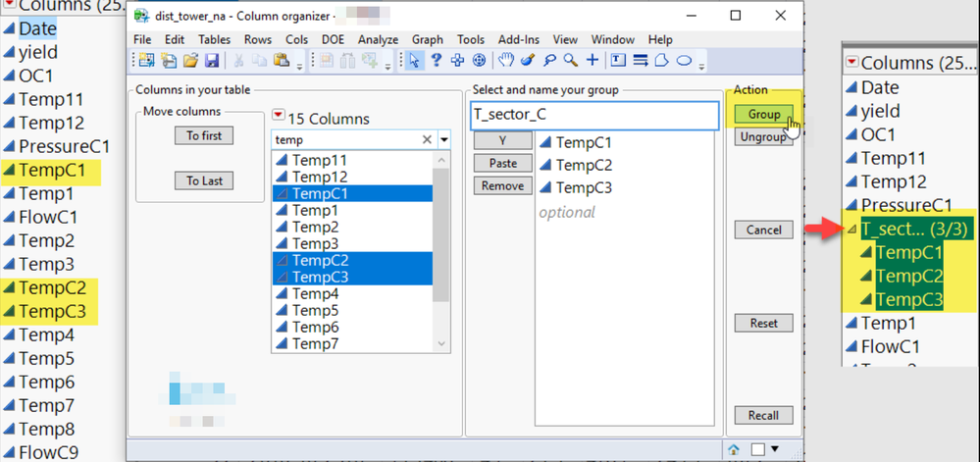Click the Group button
Viewport: 980px width, 462px height.
[763, 114]
